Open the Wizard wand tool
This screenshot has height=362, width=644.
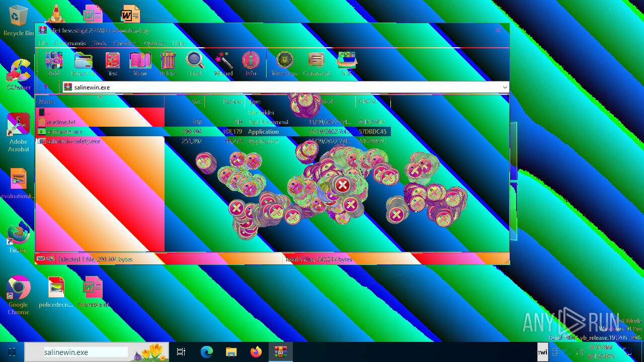tap(223, 63)
